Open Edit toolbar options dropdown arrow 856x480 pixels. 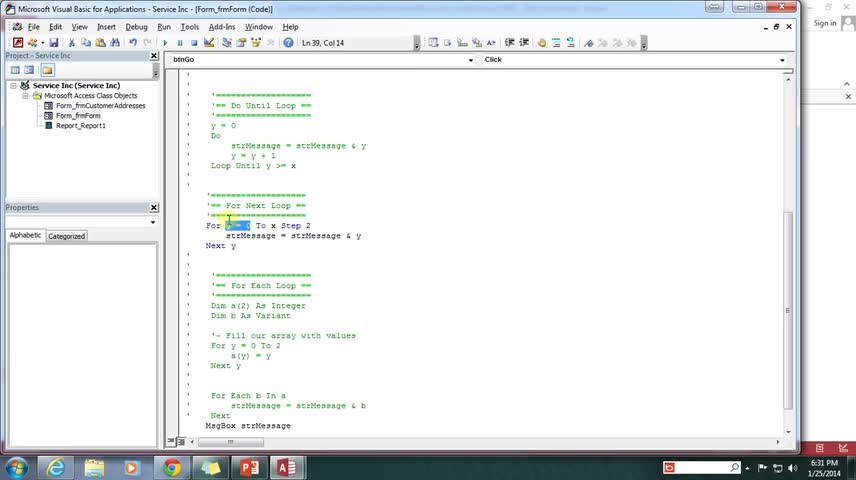click(x=644, y=44)
